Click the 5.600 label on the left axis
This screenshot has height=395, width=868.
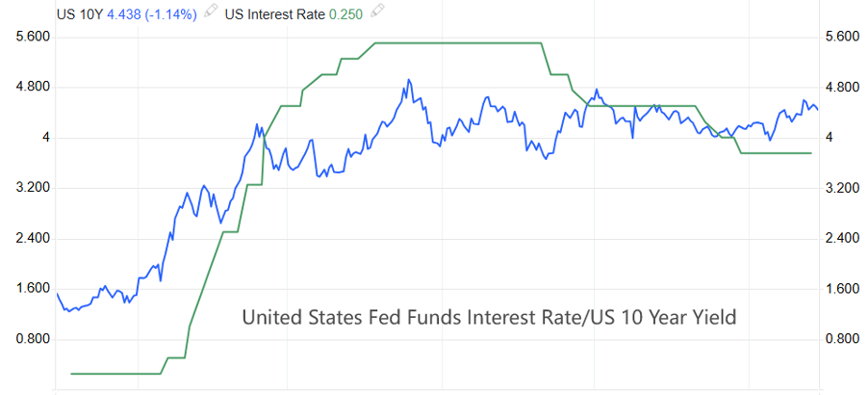point(35,37)
